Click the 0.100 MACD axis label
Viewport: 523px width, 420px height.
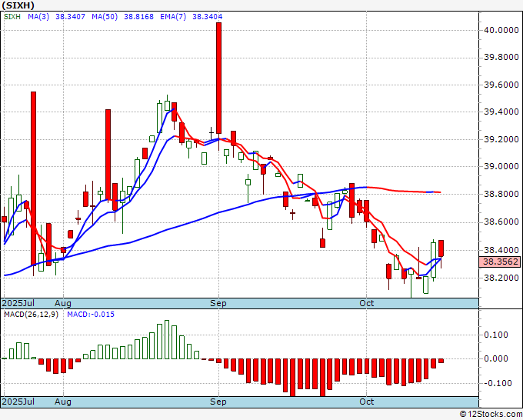click(x=495, y=335)
